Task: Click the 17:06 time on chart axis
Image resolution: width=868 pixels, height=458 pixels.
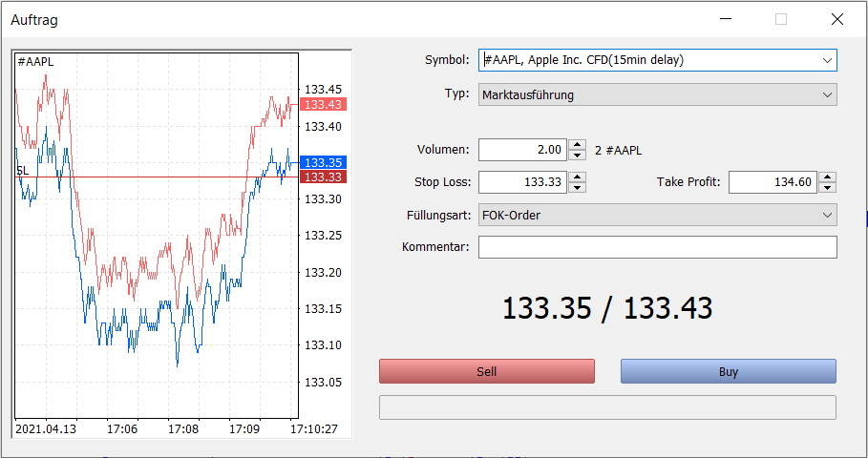Action: [x=122, y=429]
